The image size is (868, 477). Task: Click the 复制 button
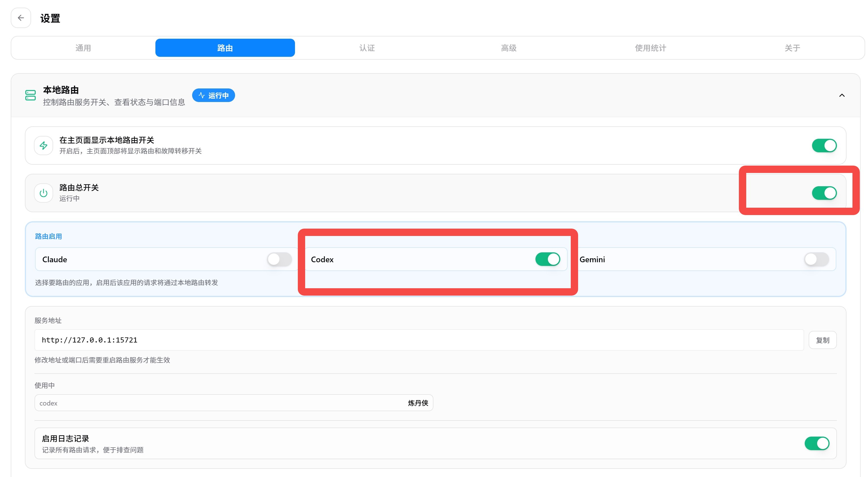tap(823, 340)
